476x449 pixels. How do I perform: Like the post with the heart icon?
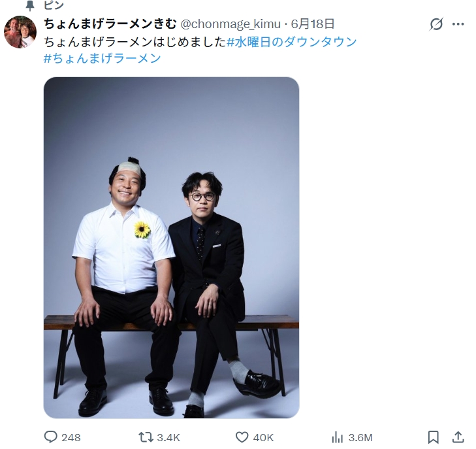tap(242, 437)
